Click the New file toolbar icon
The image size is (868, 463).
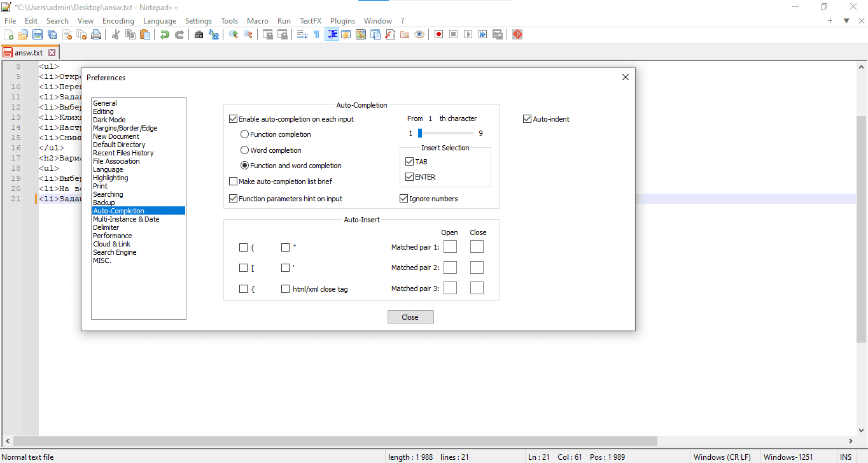pos(9,34)
